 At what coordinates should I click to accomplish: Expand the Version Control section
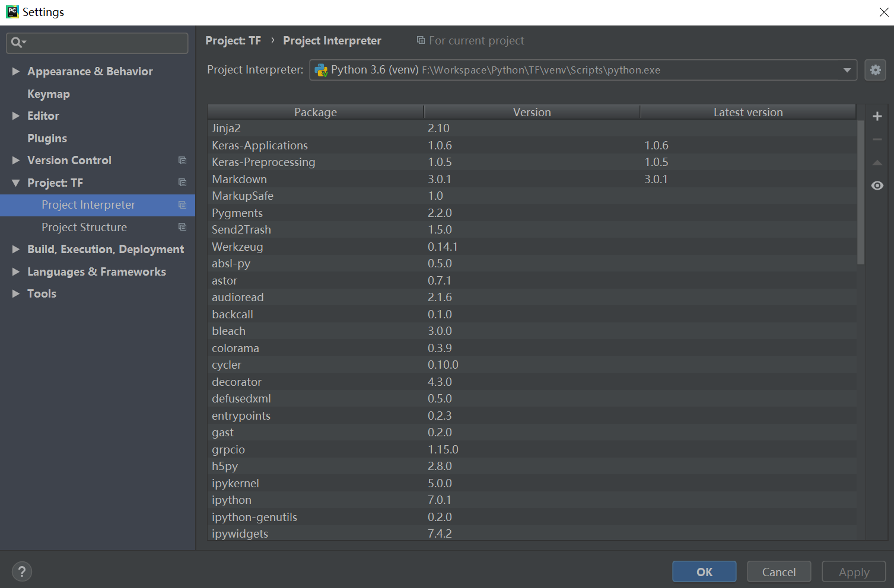coord(16,160)
